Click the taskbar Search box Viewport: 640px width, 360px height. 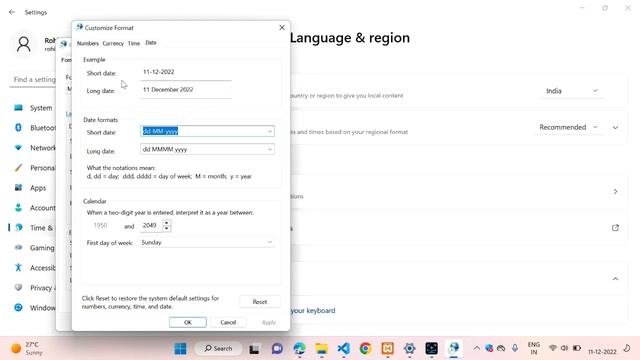click(218, 349)
